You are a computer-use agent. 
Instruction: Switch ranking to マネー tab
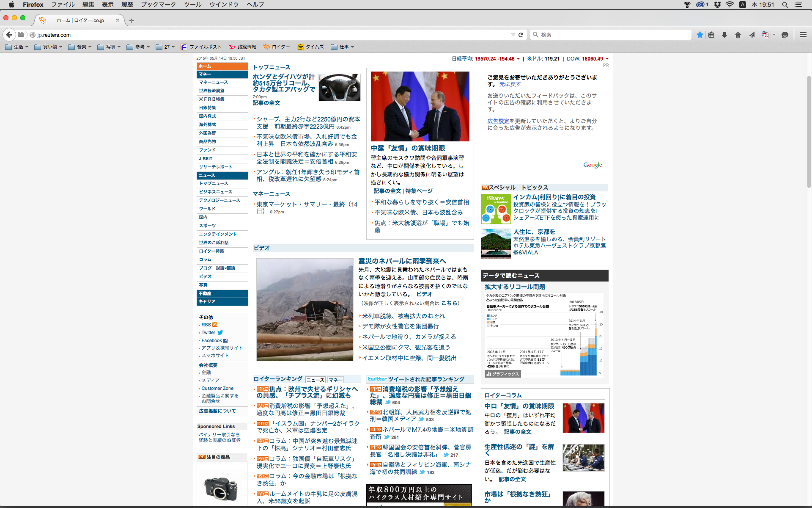point(335,380)
